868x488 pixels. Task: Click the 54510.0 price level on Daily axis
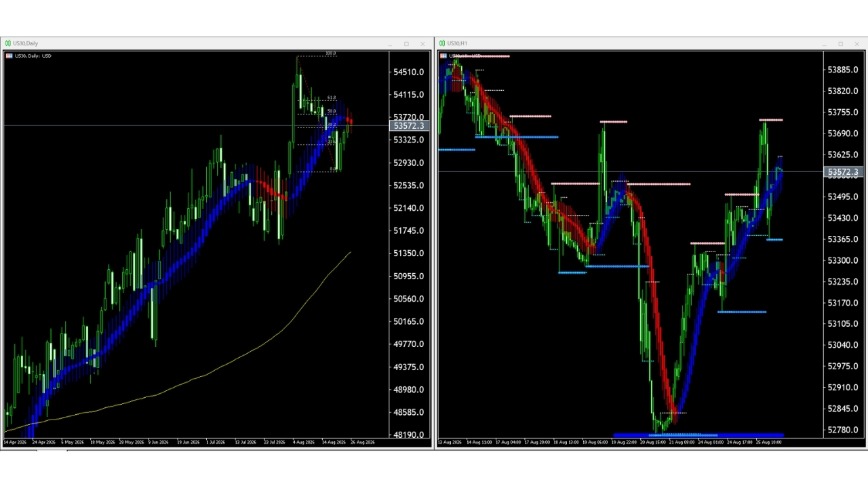pyautogui.click(x=409, y=72)
